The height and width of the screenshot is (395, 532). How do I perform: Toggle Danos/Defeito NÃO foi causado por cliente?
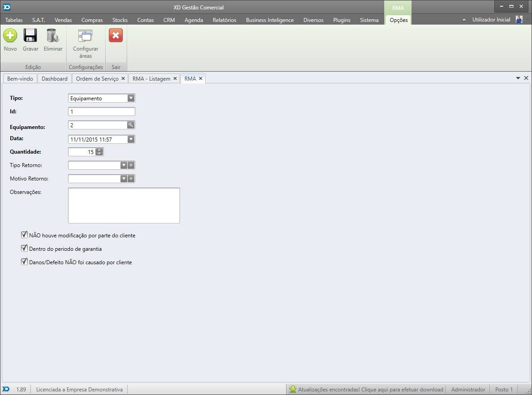point(25,262)
